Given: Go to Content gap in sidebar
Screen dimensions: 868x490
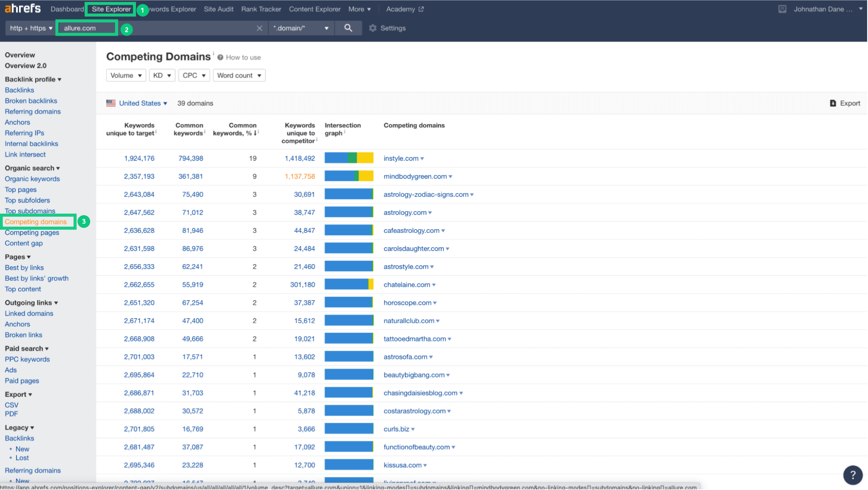Looking at the screenshot, I should [24, 243].
